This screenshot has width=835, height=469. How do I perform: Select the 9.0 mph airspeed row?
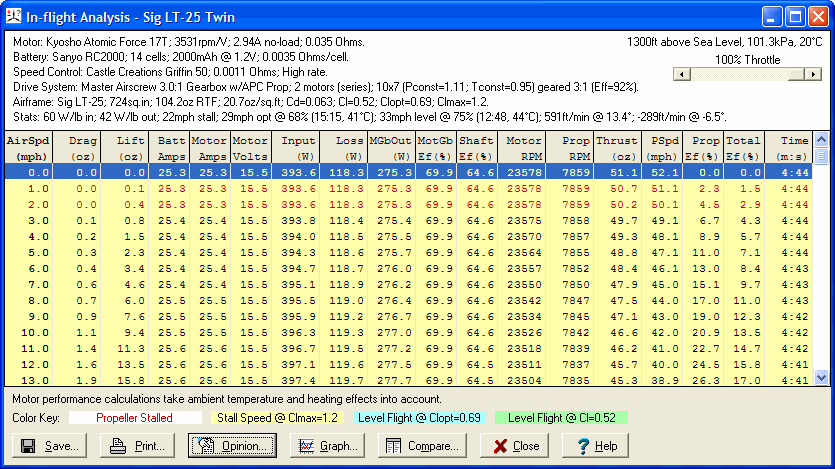point(409,317)
